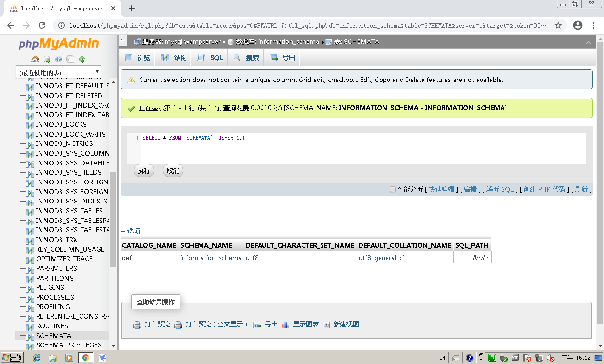Open the INNODB_LOCKS table icon

[29, 125]
